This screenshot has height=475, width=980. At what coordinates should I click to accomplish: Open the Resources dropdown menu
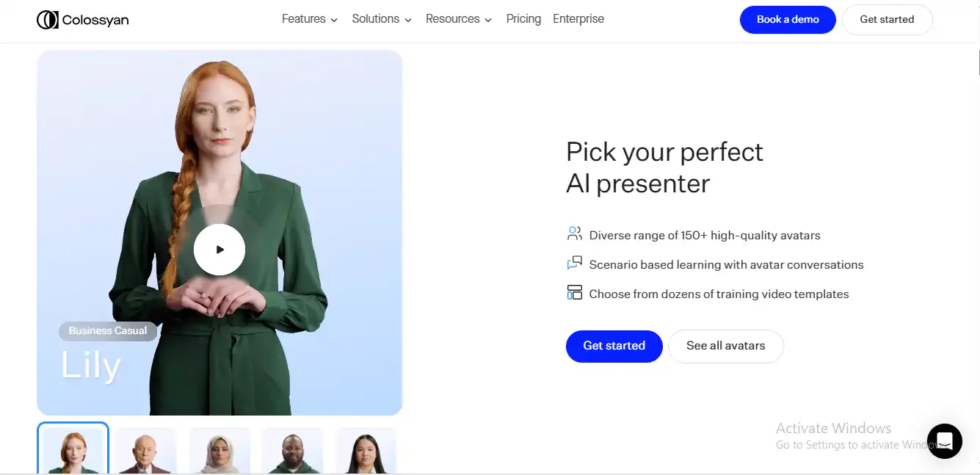458,19
